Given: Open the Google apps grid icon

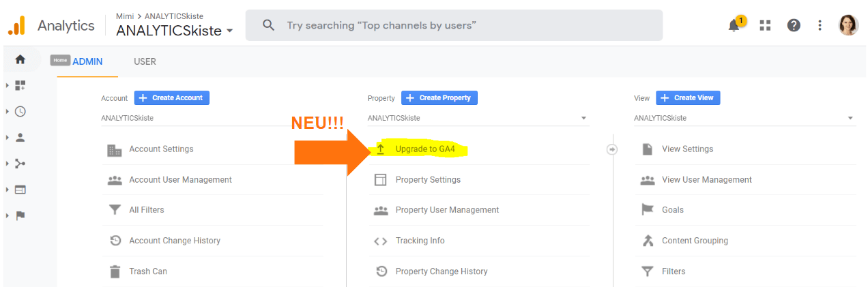Looking at the screenshot, I should coord(765,25).
